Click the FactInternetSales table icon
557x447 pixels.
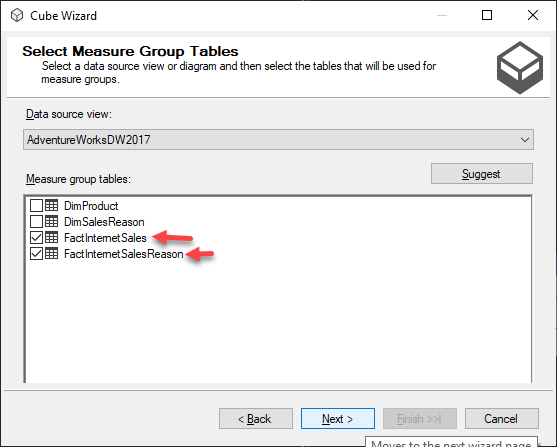tap(52, 237)
